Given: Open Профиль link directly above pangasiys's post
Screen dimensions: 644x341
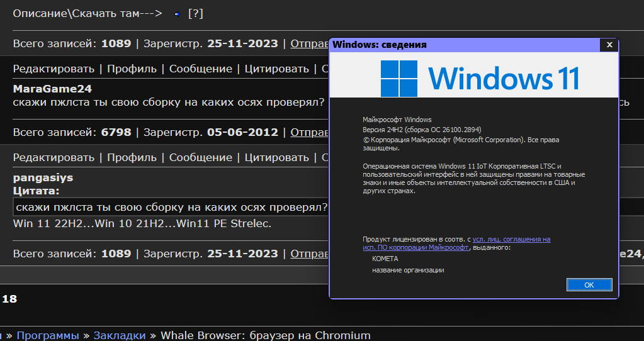Looking at the screenshot, I should [x=132, y=157].
